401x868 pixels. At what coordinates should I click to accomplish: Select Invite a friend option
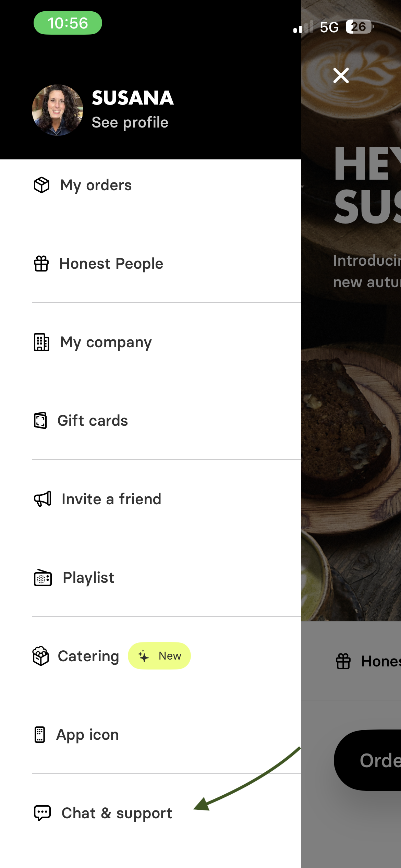[x=111, y=499]
